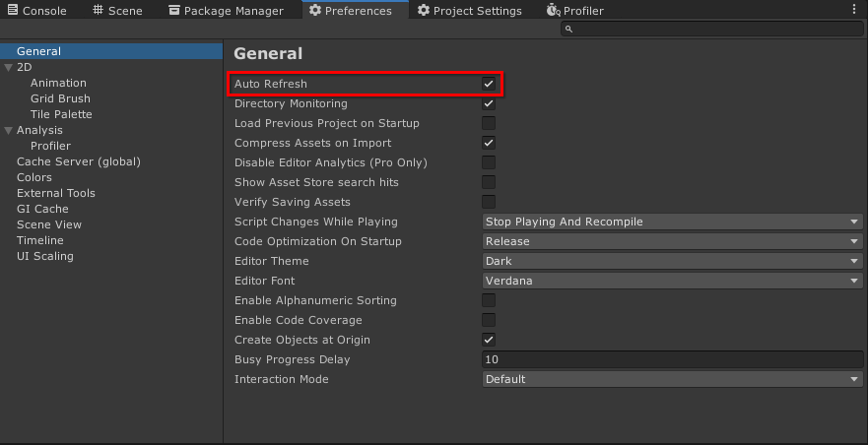The height and width of the screenshot is (445, 868).
Task: Open the Editor Theme dropdown
Action: click(672, 261)
